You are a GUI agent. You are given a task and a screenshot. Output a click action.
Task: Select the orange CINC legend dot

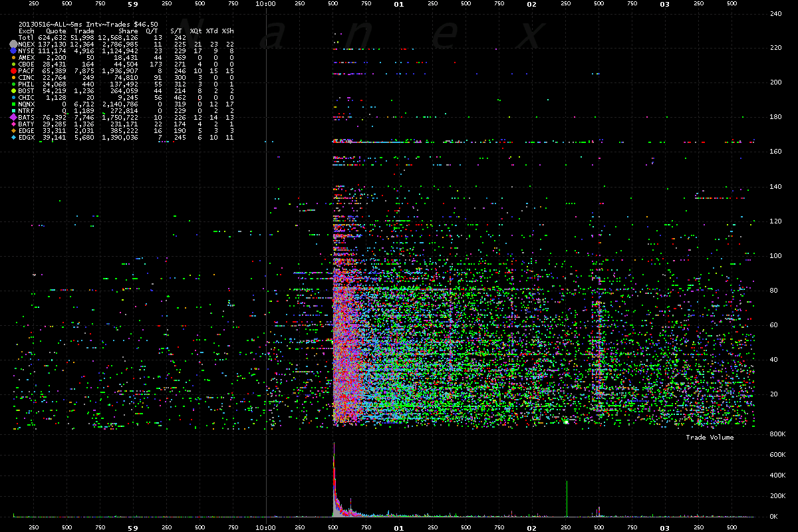13,77
